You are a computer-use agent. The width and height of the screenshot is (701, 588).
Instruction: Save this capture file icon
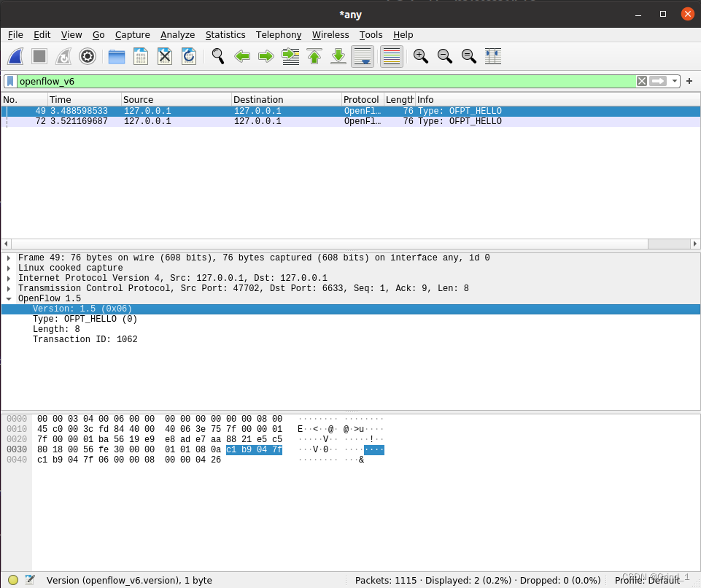point(141,56)
